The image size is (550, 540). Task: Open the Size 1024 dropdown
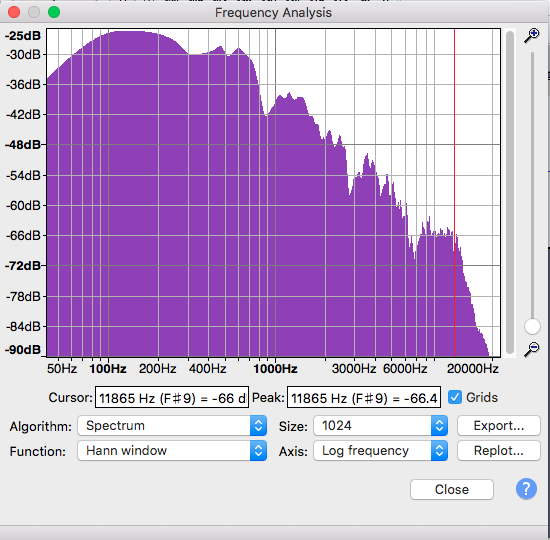click(380, 426)
